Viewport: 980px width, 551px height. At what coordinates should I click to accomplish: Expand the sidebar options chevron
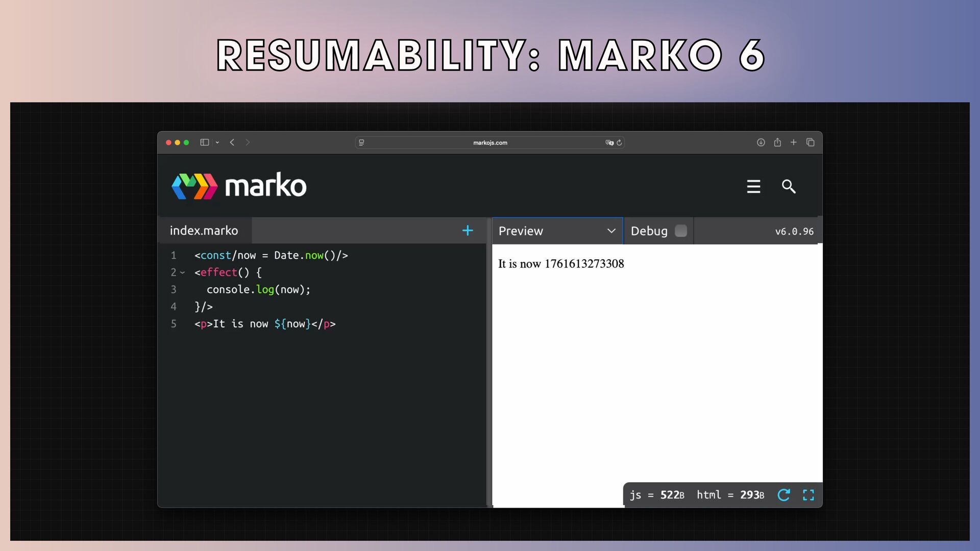click(217, 143)
